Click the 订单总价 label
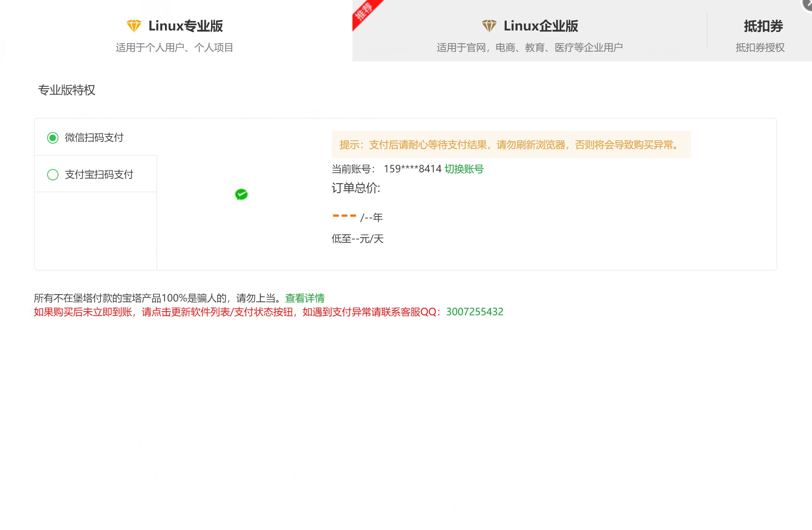 pos(356,188)
